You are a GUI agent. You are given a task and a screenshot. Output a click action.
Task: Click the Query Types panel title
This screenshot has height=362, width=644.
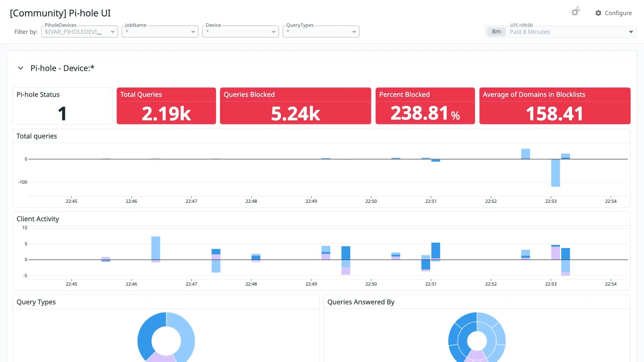coord(36,302)
